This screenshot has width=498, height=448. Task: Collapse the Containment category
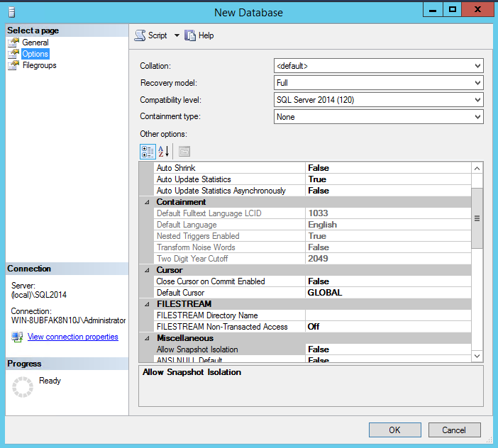[x=147, y=202]
